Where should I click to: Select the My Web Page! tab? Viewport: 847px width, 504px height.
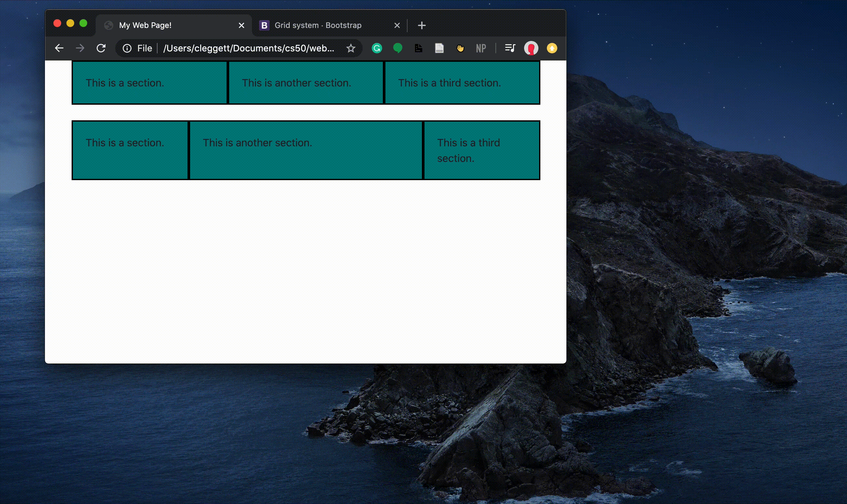pos(145,25)
